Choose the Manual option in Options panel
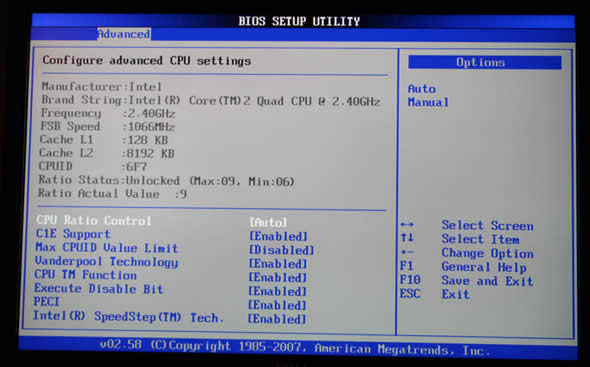 coord(428,102)
